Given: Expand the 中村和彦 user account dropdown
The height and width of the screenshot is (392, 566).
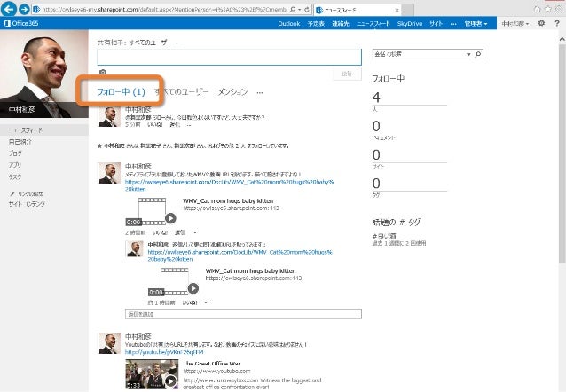Looking at the screenshot, I should point(515,24).
